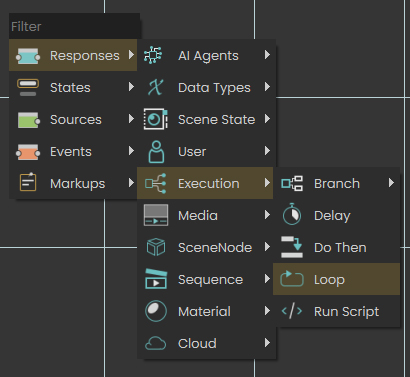Click the AI Agents chip icon
This screenshot has width=410, height=377.
point(153,55)
